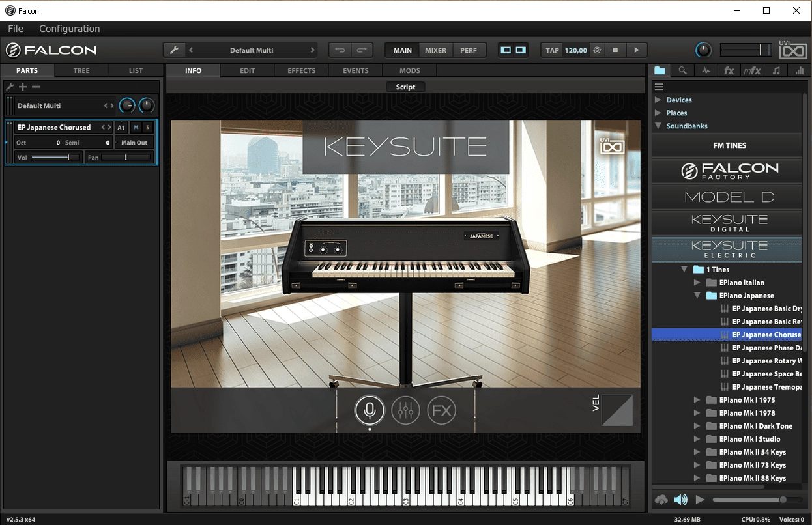812x525 pixels.
Task: Click the master volume knob at top right
Action: click(703, 50)
